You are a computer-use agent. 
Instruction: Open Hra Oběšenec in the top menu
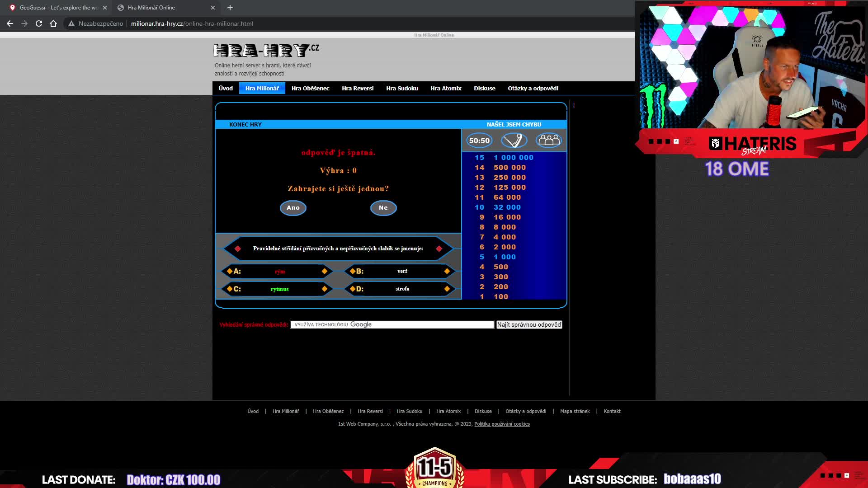(311, 88)
